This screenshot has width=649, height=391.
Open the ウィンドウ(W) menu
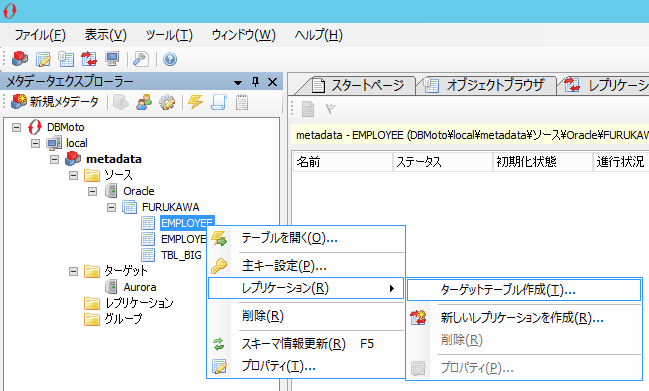click(x=243, y=35)
